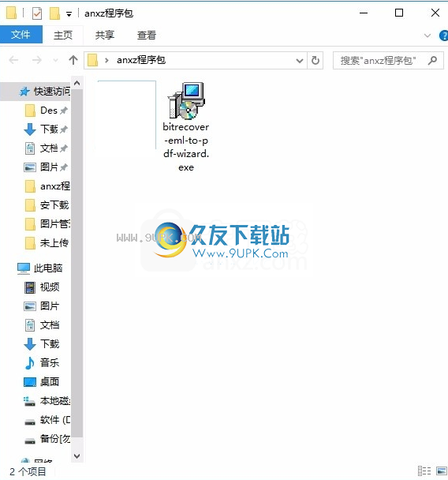Click navigation pane scroll up arrow
448x480 pixels.
tap(77, 83)
